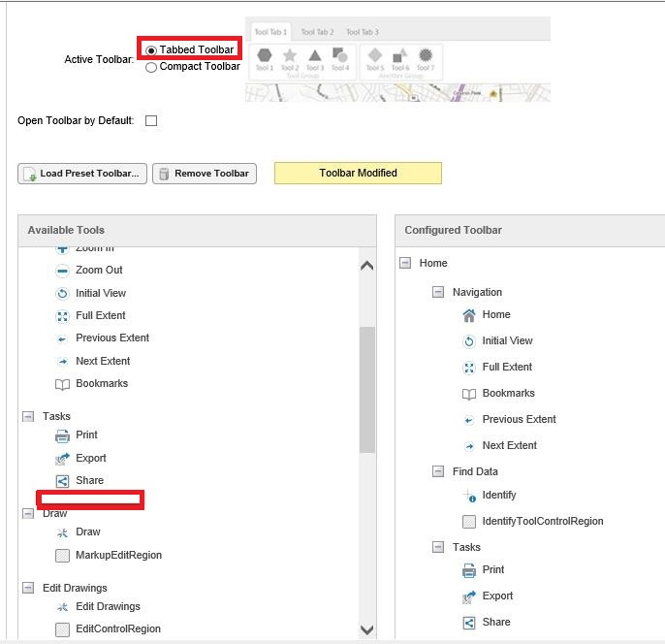
Task: Click Draw tool icon in Available Tools
Action: (x=62, y=532)
